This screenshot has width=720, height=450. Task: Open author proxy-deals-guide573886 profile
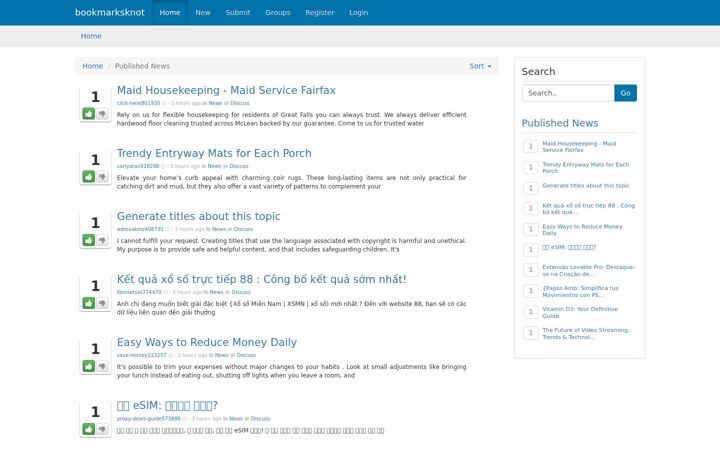tap(148, 419)
